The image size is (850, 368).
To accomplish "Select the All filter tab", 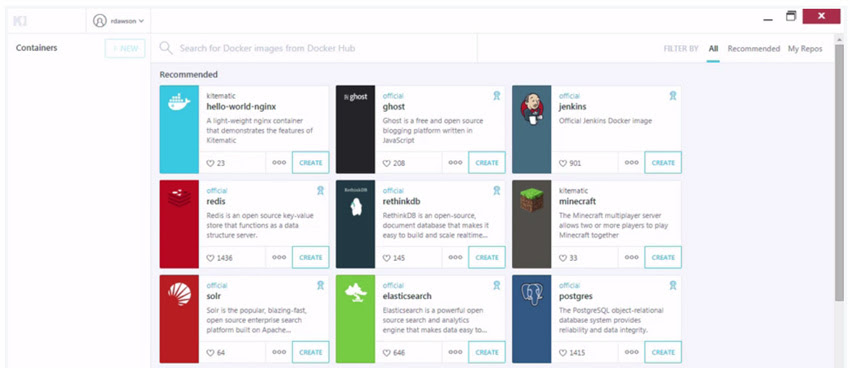I will click(713, 48).
